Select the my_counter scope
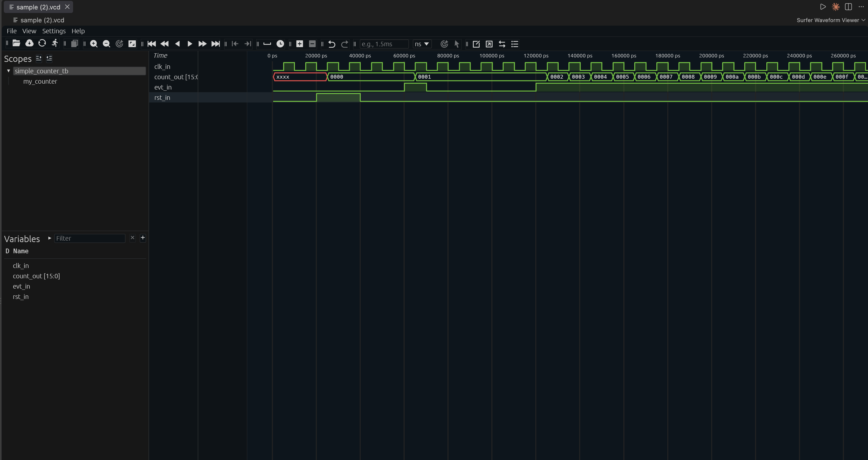Image resolution: width=868 pixels, height=460 pixels. point(40,81)
